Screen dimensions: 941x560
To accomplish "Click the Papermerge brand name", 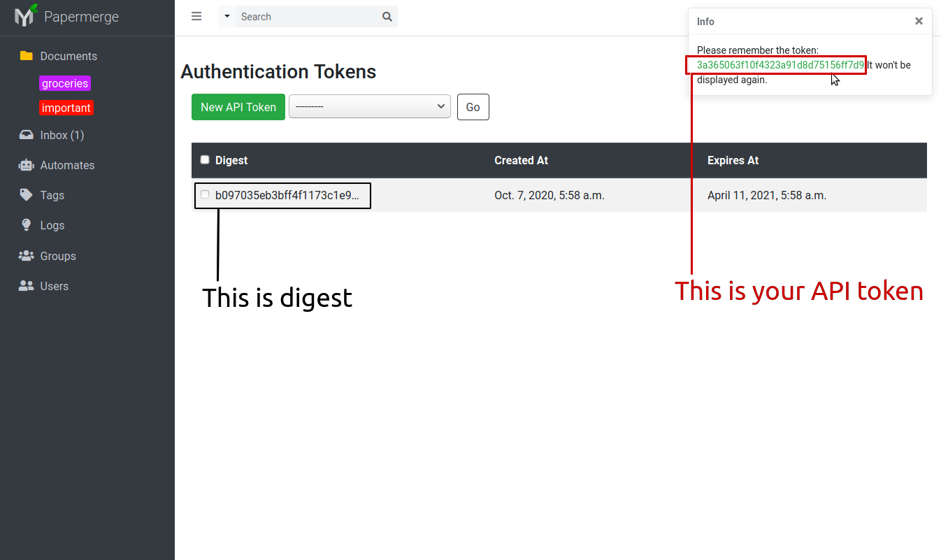I will 81,17.
